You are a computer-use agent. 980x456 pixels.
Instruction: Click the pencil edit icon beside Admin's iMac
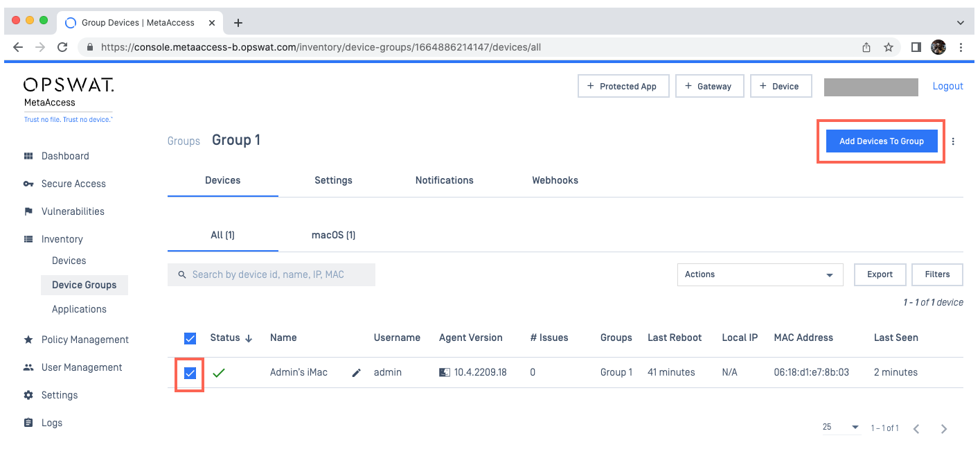357,373
